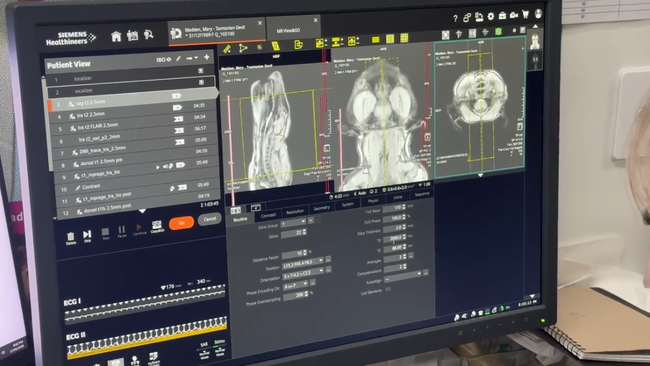The width and height of the screenshot is (650, 366).
Task: Choose the two-row yellow layout icon
Action: (390, 39)
